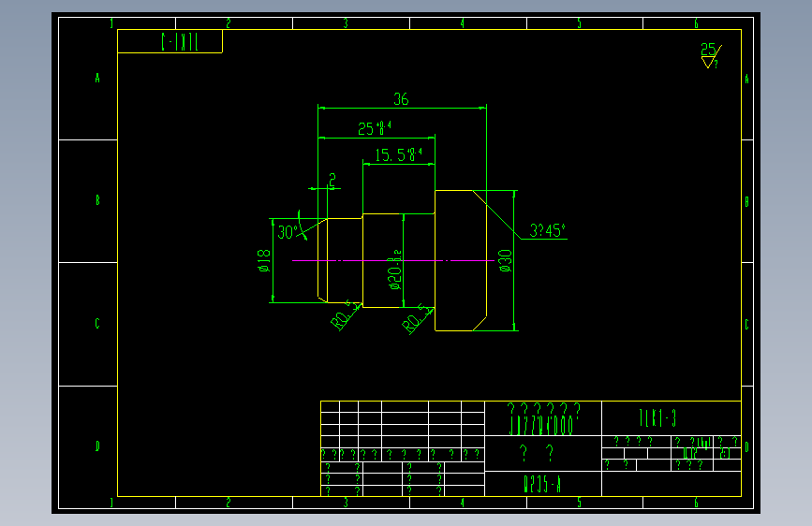Select the rotated drawing number box at the sheet corner
Screen dimensions: 812x526
(170, 41)
